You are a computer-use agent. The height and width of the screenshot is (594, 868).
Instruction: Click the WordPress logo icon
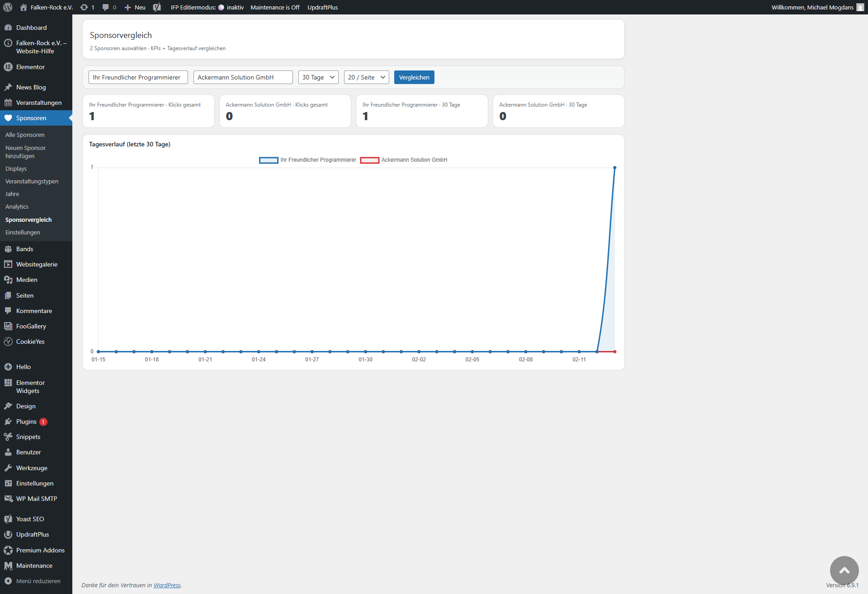coord(8,7)
